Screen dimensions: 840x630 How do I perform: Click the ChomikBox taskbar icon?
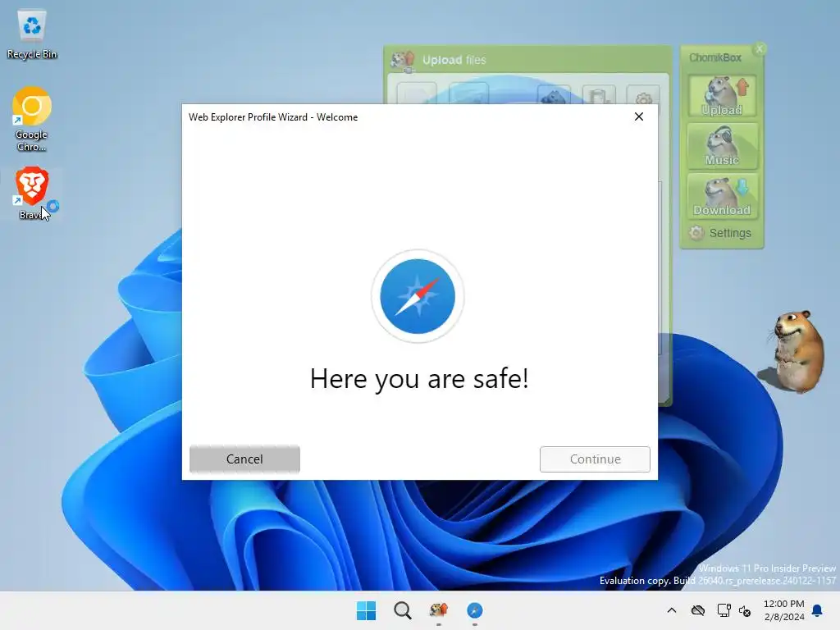pos(439,610)
